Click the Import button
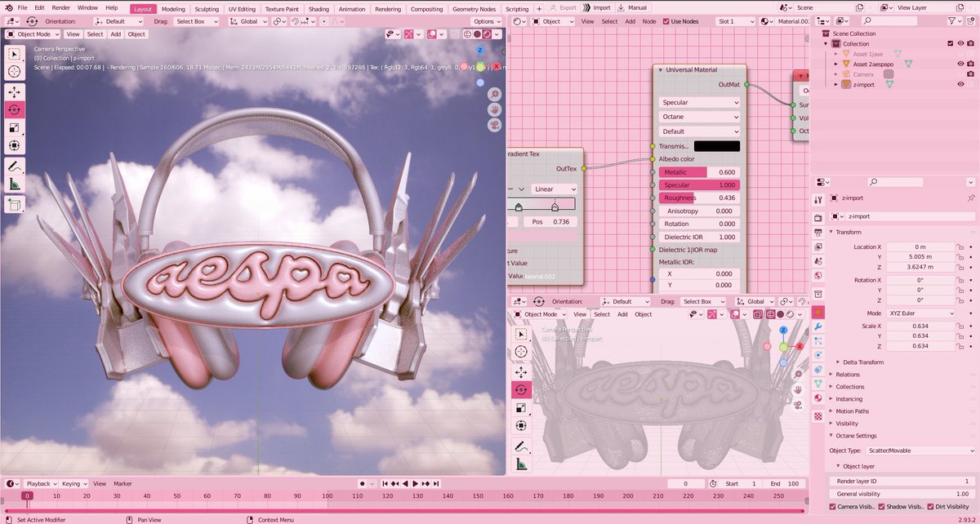980x524 pixels. [x=597, y=7]
